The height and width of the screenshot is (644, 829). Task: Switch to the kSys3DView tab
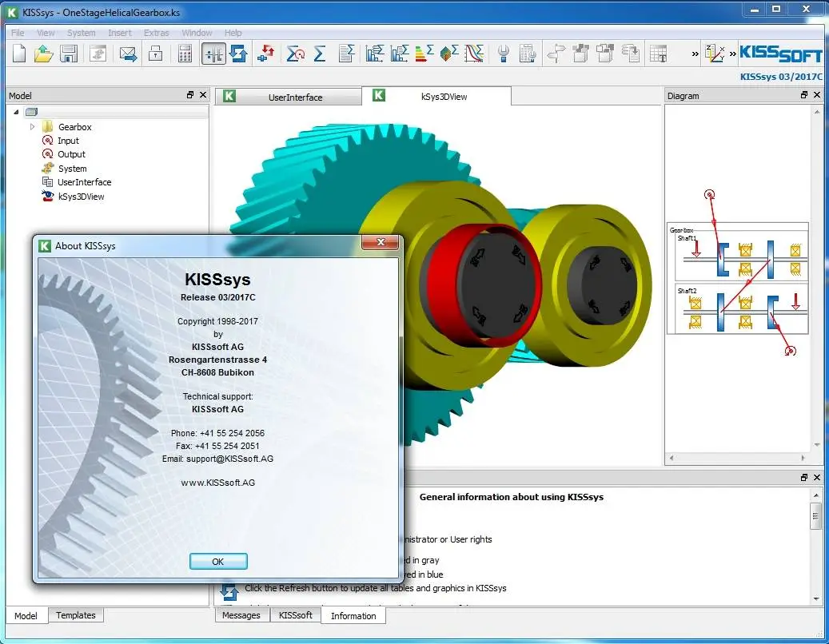[x=436, y=96]
